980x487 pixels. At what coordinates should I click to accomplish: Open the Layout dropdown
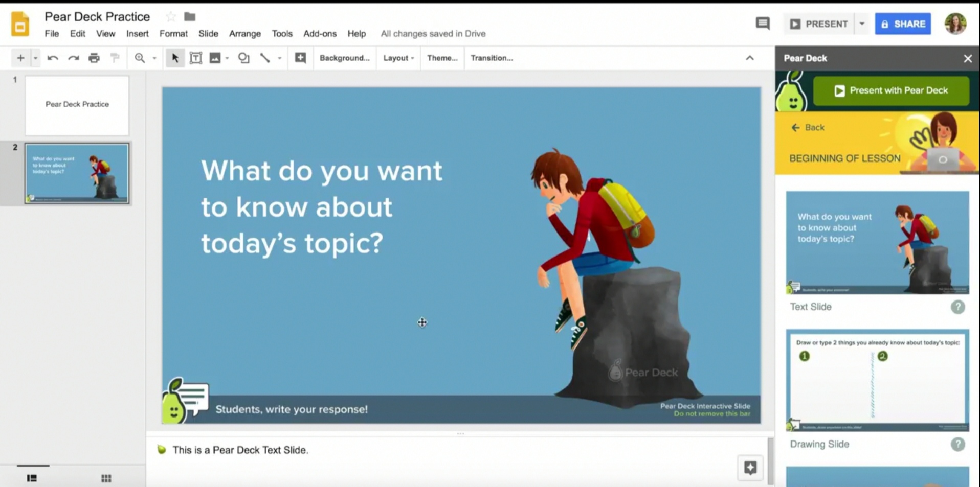(x=398, y=58)
